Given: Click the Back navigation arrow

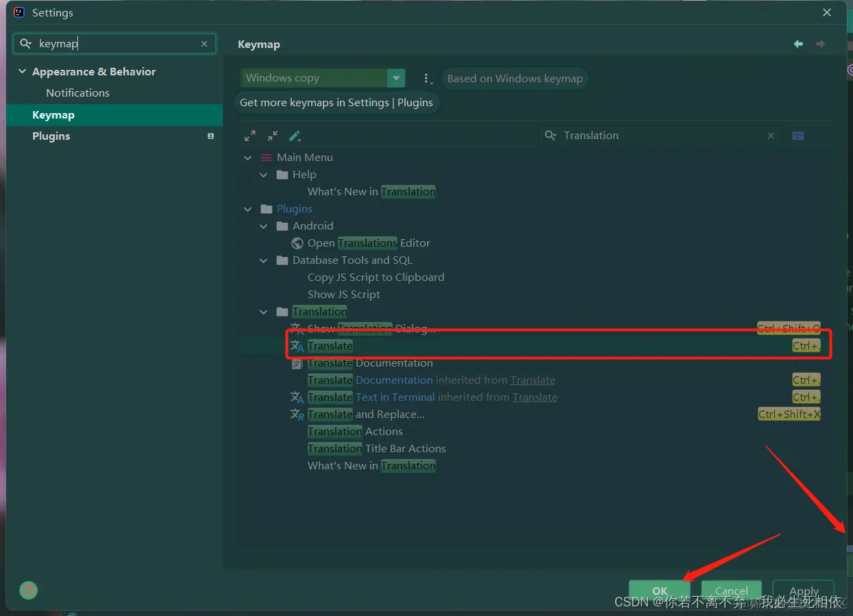Looking at the screenshot, I should [798, 44].
